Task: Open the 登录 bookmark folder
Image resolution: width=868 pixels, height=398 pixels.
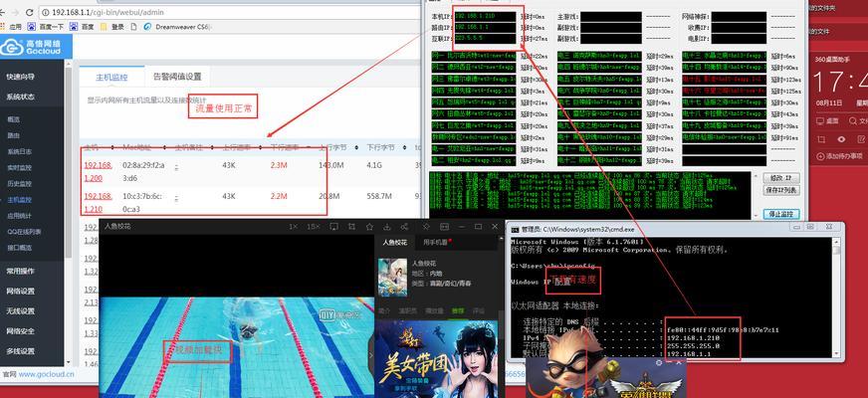Action: (x=112, y=26)
